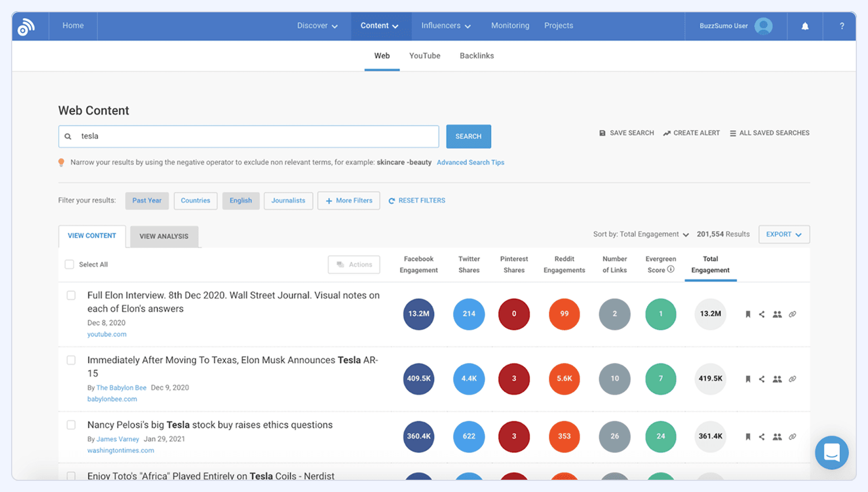Image resolution: width=868 pixels, height=492 pixels.
Task: Open the help icon
Action: 842,26
